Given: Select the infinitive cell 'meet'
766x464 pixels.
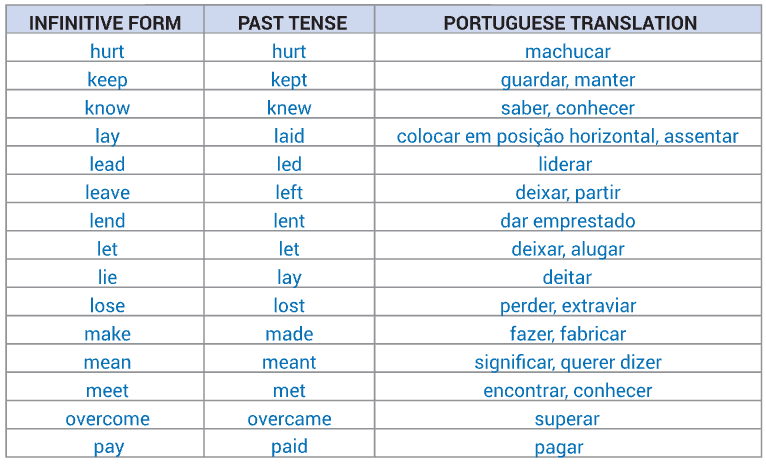Looking at the screenshot, I should coord(107,391).
